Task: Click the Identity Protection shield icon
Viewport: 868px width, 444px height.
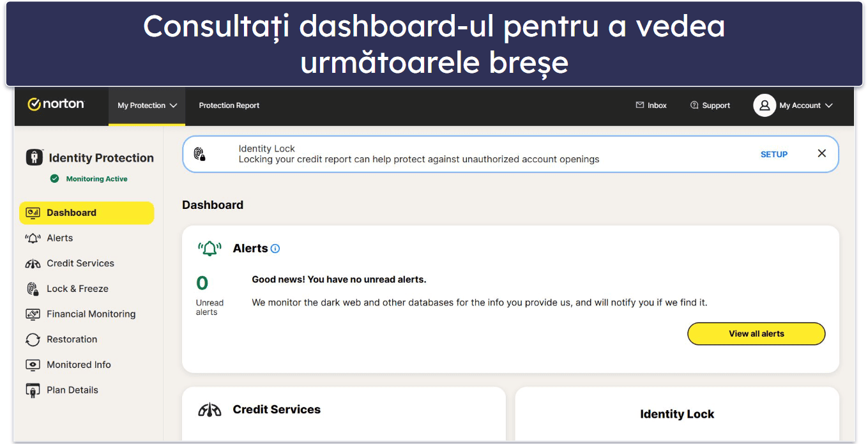Action: [x=34, y=158]
